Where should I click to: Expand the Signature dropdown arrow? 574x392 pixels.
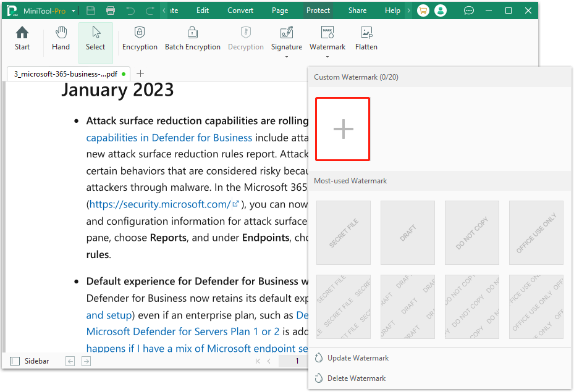(x=287, y=57)
